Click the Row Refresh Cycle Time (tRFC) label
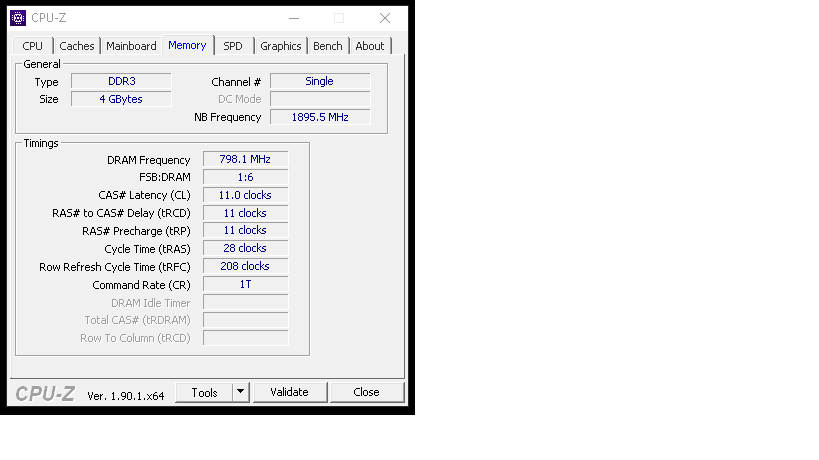The image size is (819, 460). pyautogui.click(x=115, y=267)
